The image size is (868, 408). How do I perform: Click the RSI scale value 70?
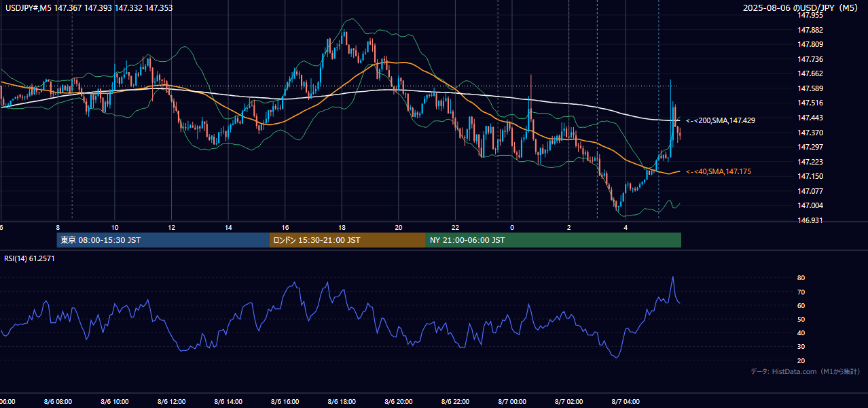(x=801, y=292)
